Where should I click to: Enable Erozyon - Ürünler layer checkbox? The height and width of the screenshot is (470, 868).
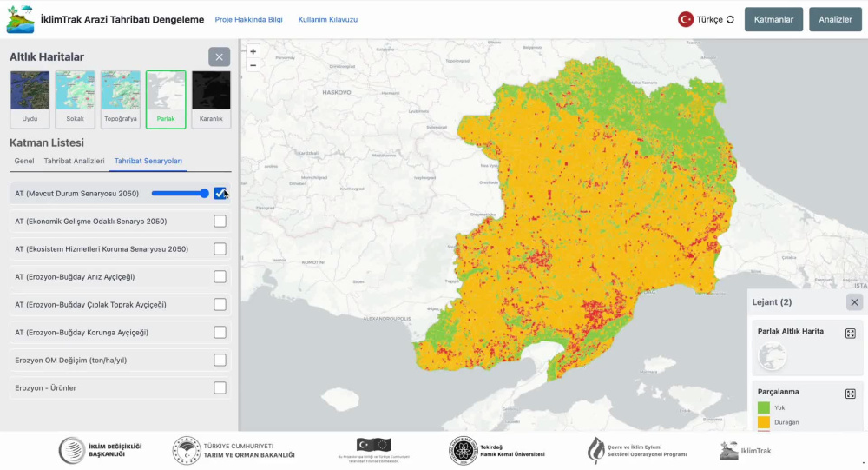coord(220,387)
